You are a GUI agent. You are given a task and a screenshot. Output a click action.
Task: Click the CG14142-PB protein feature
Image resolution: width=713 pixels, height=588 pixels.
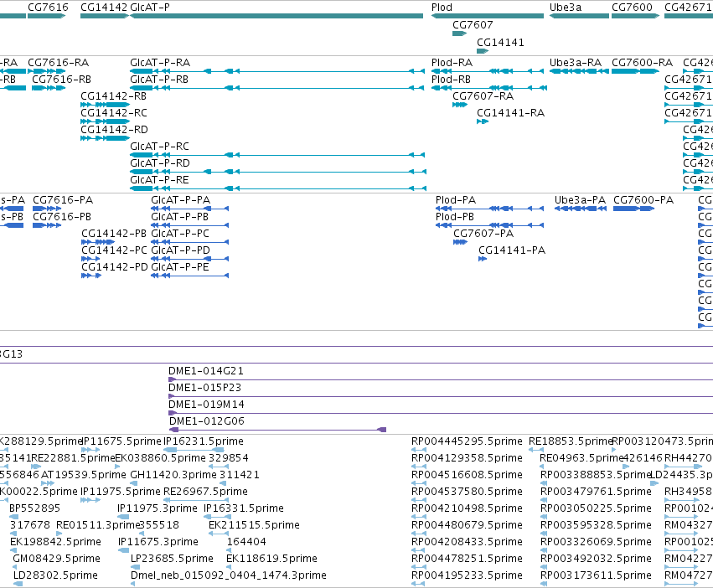(x=98, y=242)
